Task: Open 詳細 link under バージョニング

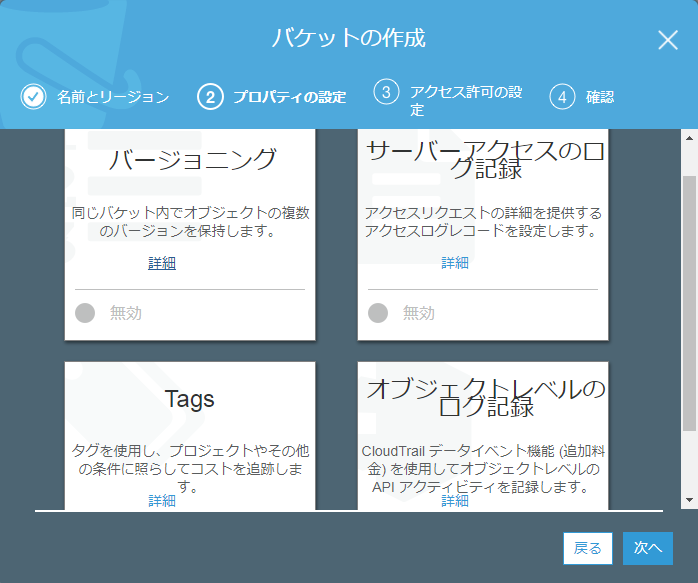Action: [x=162, y=263]
